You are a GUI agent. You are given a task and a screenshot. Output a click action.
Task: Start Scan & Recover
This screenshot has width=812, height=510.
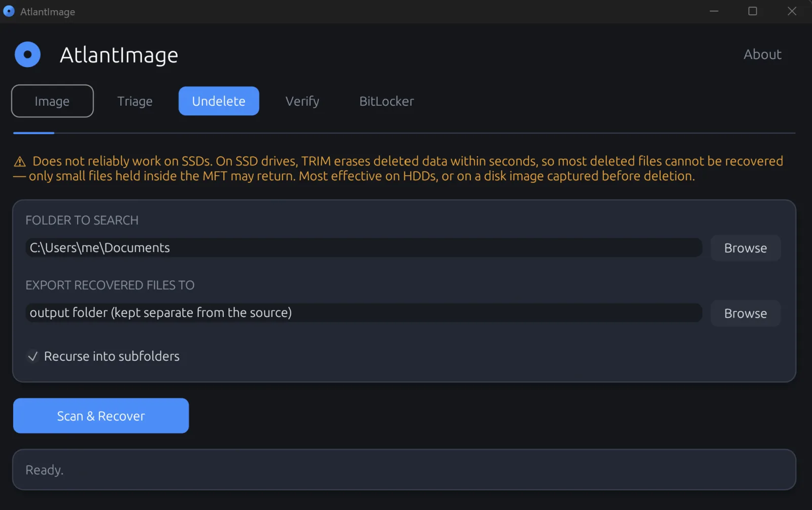(101, 416)
